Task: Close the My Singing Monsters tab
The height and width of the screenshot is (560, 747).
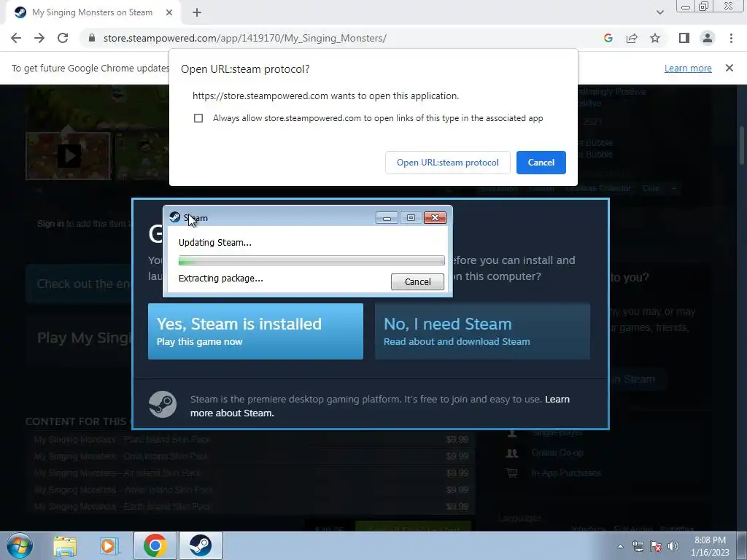Action: click(169, 13)
